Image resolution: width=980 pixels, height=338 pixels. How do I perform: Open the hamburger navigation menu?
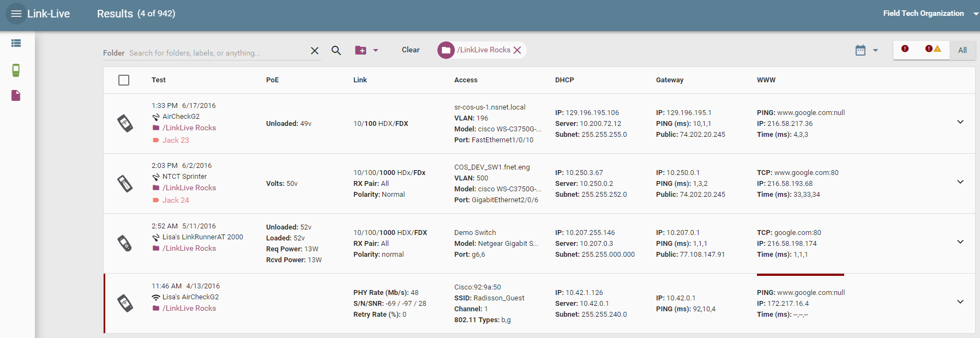16,14
